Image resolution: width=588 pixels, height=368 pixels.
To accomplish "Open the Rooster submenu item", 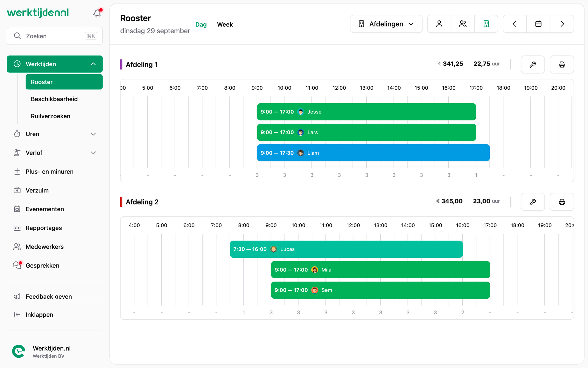I will click(x=64, y=82).
